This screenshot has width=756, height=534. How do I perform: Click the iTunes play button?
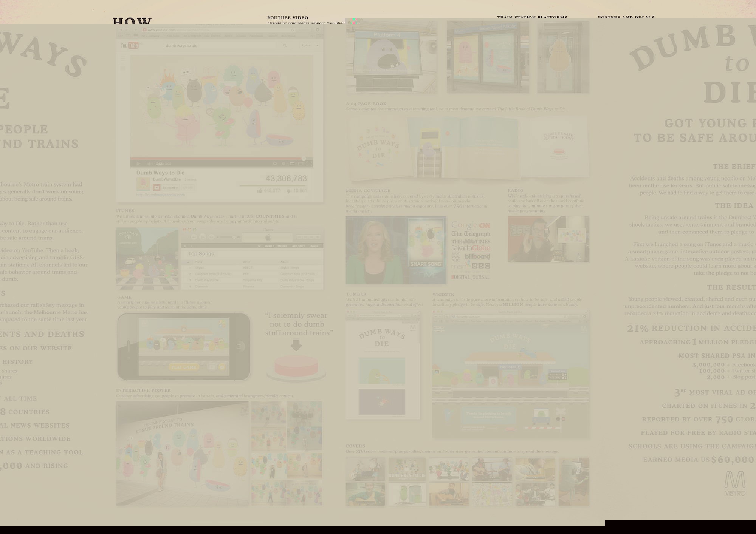tap(203, 237)
